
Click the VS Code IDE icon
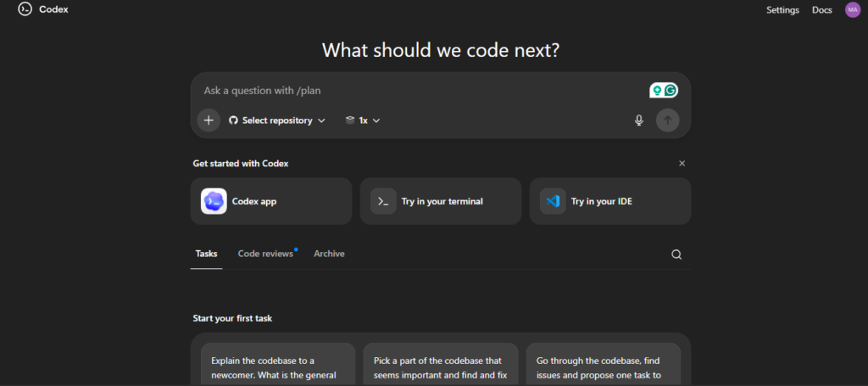553,201
